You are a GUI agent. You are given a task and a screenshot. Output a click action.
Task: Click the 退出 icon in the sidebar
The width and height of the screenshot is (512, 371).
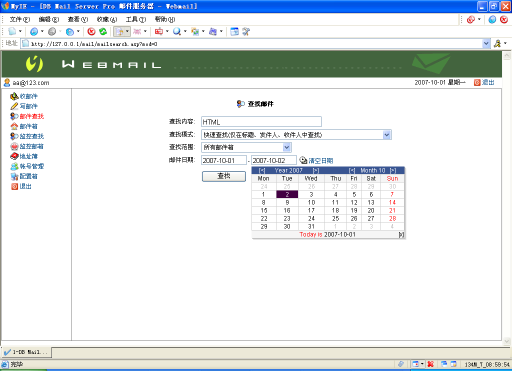(14, 186)
